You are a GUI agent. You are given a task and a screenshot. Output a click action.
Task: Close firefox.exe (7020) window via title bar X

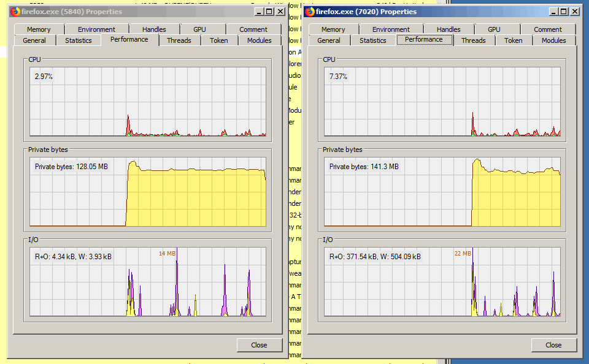[575, 12]
